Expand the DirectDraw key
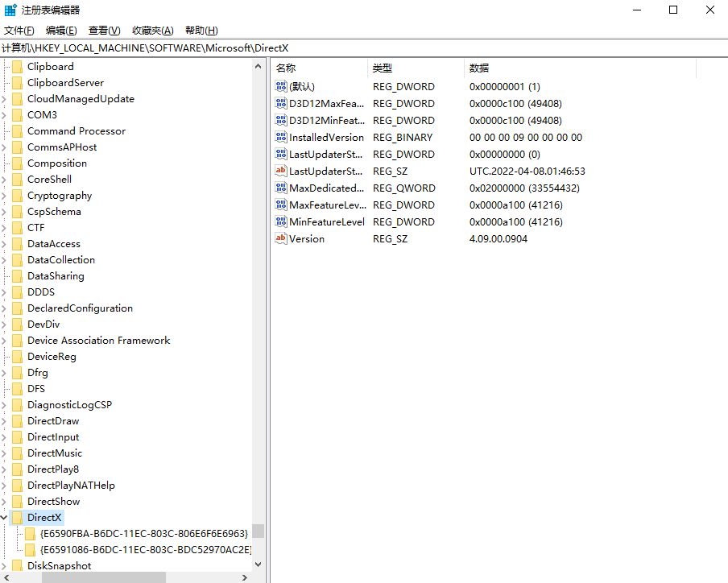The height and width of the screenshot is (583, 728). [4, 421]
